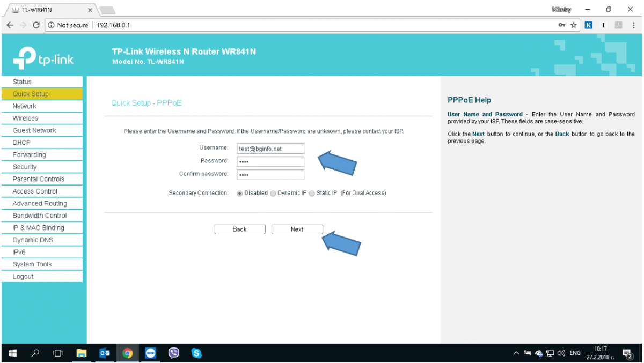Image resolution: width=644 pixels, height=363 pixels.
Task: Click the grey PDF extension icon
Action: 618,25
